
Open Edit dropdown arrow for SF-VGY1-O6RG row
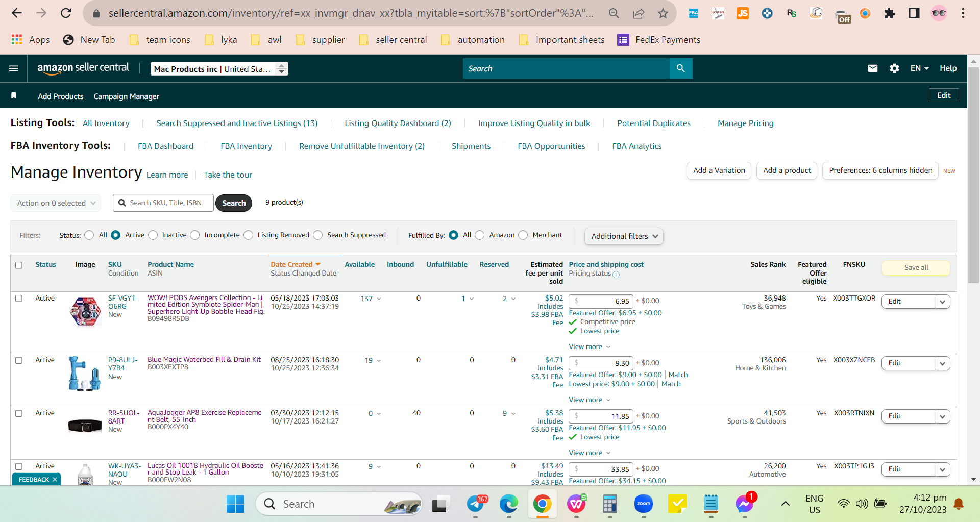943,302
